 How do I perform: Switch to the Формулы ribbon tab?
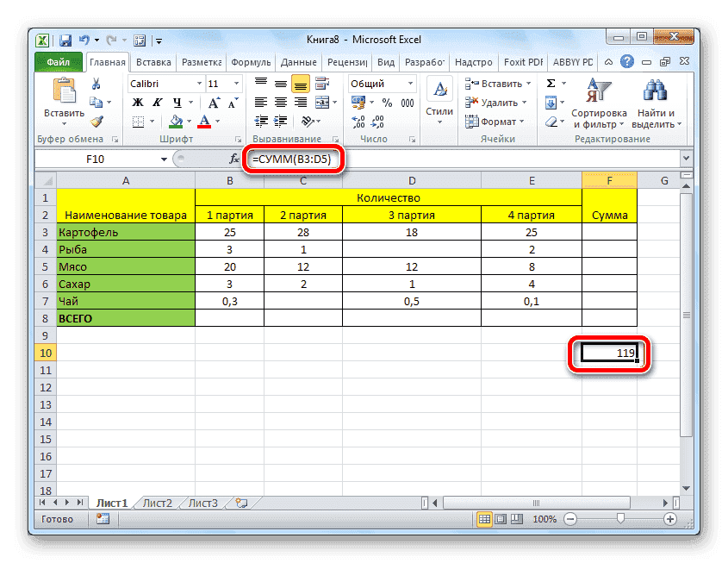tap(251, 61)
